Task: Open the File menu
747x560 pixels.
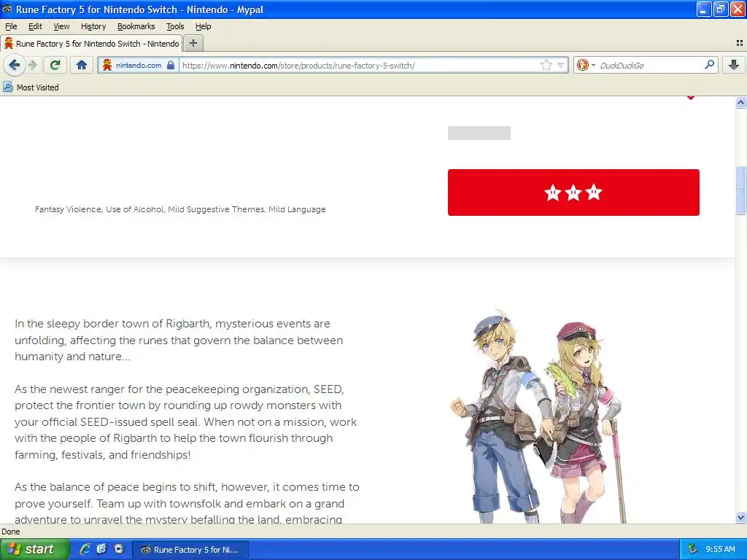Action: point(11,26)
